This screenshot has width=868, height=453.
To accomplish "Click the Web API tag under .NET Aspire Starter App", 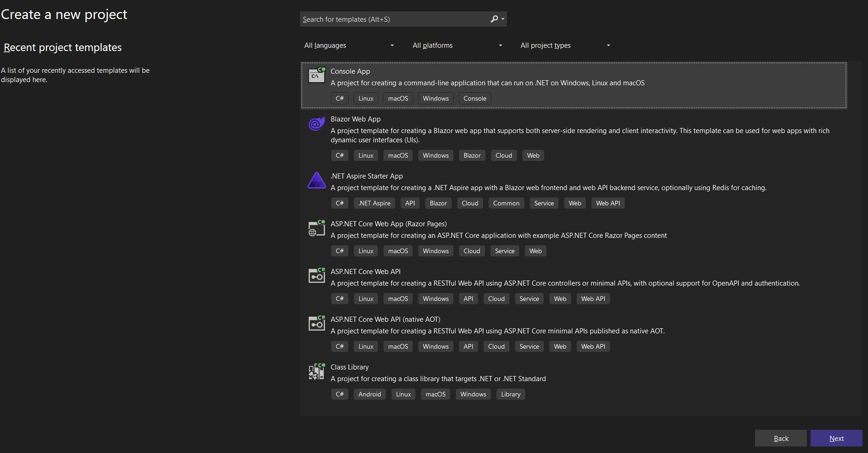I will tap(608, 203).
